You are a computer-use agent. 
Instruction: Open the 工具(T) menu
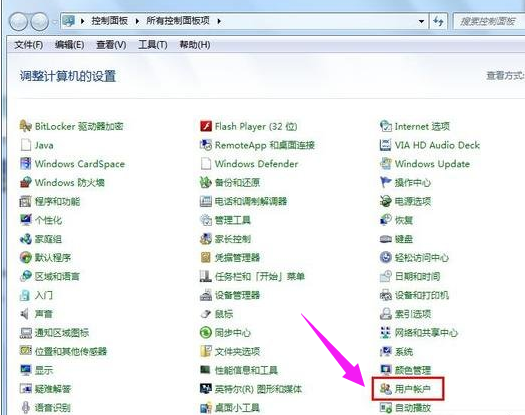click(x=153, y=45)
